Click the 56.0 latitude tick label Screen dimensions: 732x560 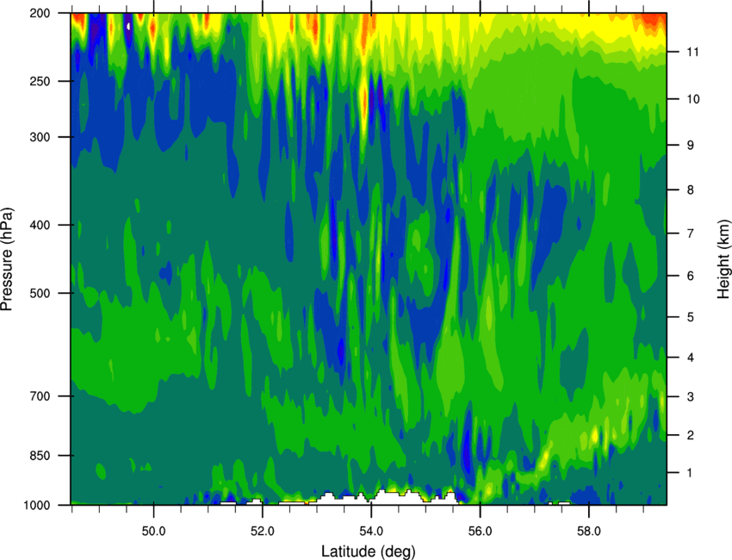(x=480, y=531)
